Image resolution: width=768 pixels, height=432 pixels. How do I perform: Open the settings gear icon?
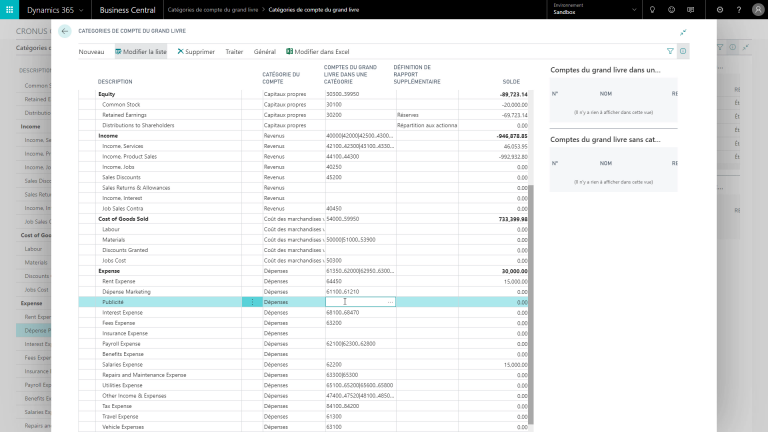tap(720, 9)
